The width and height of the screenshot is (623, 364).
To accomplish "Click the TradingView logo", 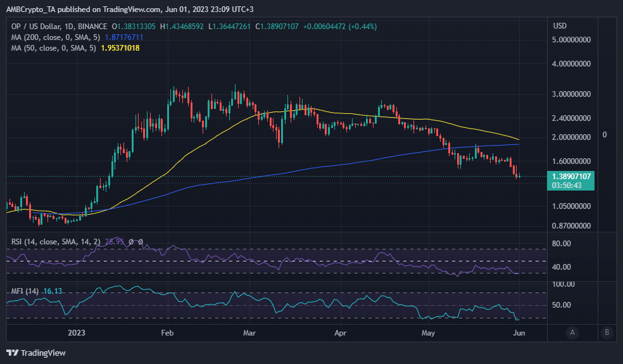I will [x=35, y=353].
